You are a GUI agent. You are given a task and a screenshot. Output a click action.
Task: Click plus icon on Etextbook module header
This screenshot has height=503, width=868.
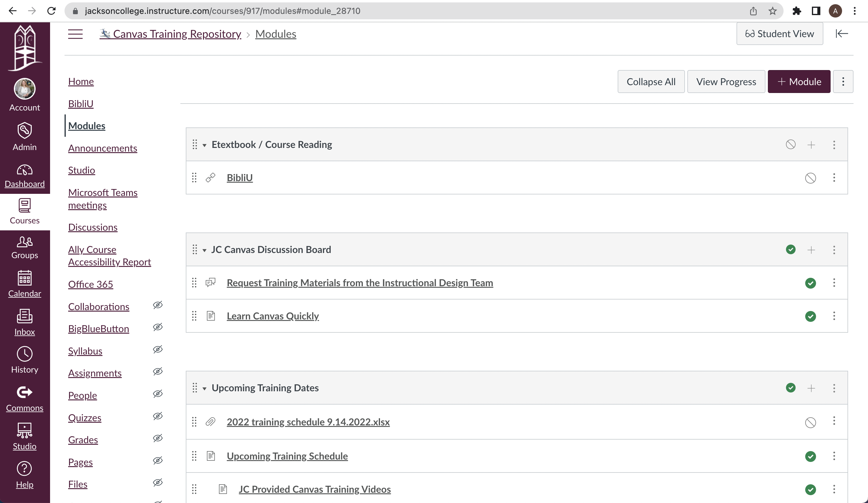[x=811, y=145]
